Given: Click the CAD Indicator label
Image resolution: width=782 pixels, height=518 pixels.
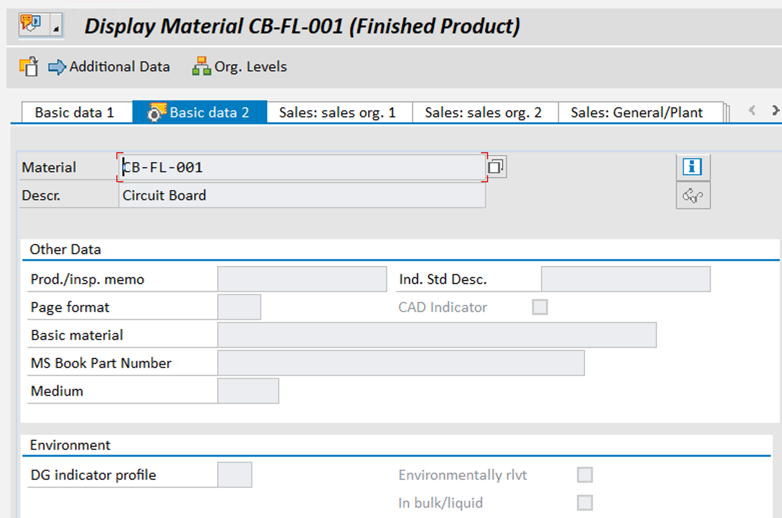Looking at the screenshot, I should [443, 307].
